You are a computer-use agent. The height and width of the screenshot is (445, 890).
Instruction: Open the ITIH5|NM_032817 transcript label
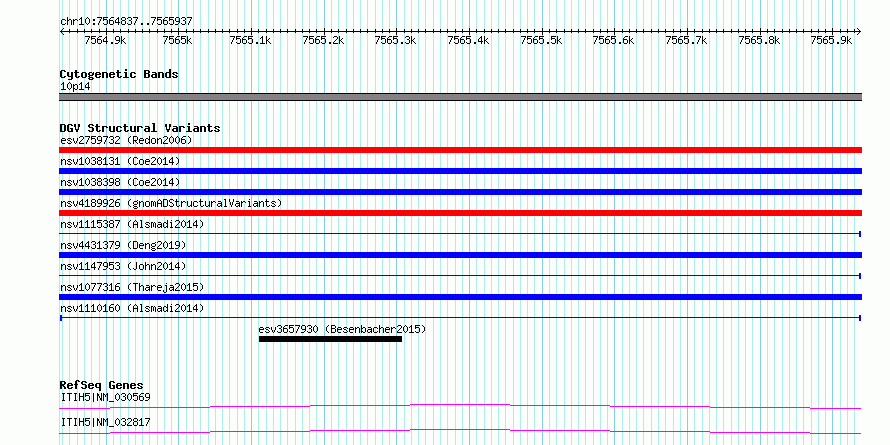(105, 423)
